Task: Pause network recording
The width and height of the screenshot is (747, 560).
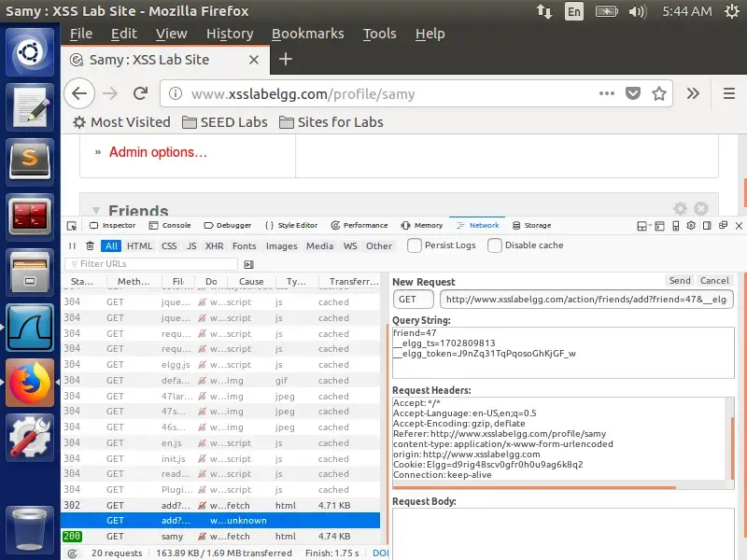Action: pos(72,245)
